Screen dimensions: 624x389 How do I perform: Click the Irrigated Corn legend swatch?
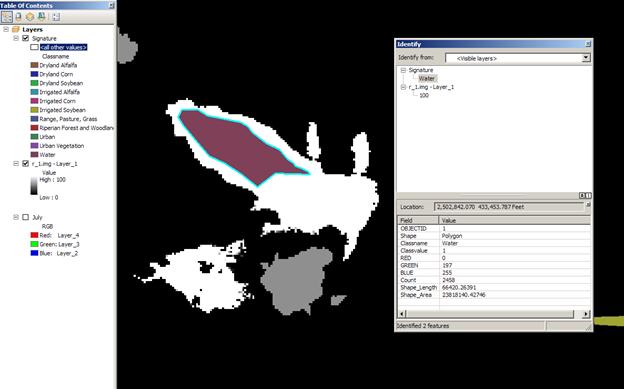(x=34, y=101)
